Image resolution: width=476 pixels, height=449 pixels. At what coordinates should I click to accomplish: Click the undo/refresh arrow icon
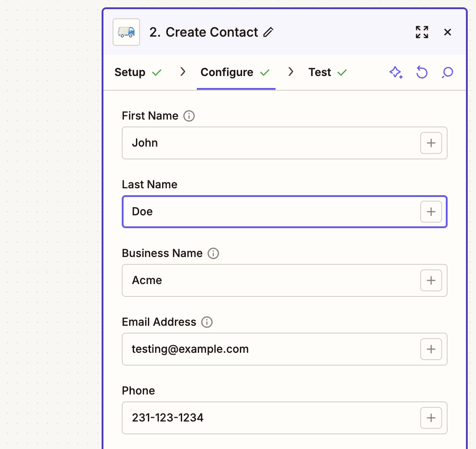pyautogui.click(x=422, y=72)
